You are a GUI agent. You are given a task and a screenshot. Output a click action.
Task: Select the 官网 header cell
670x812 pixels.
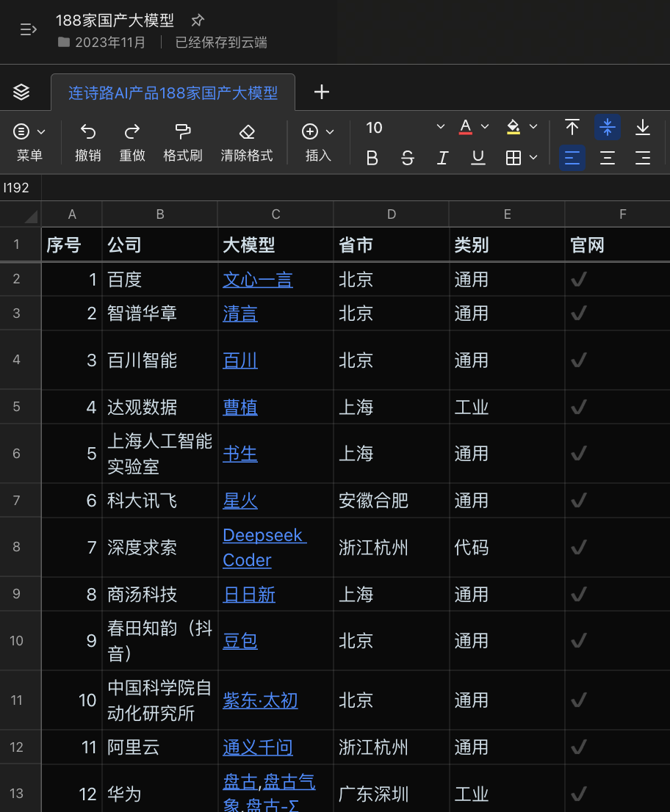(618, 245)
